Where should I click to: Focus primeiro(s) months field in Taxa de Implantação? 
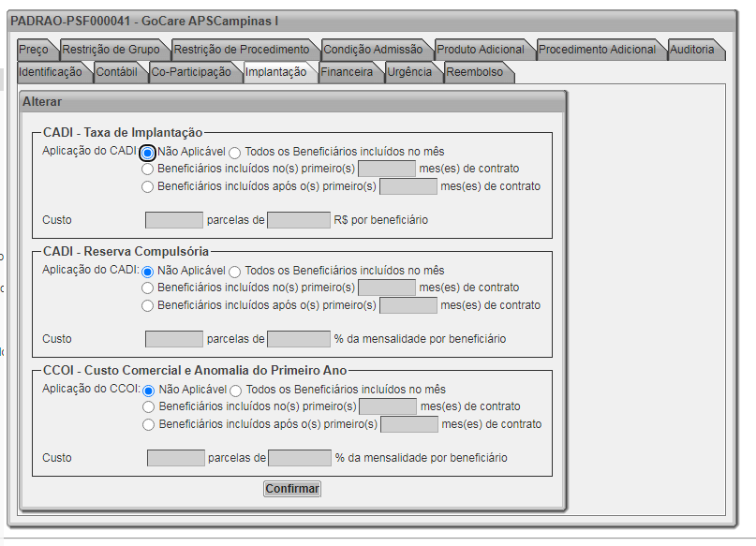pos(387,169)
